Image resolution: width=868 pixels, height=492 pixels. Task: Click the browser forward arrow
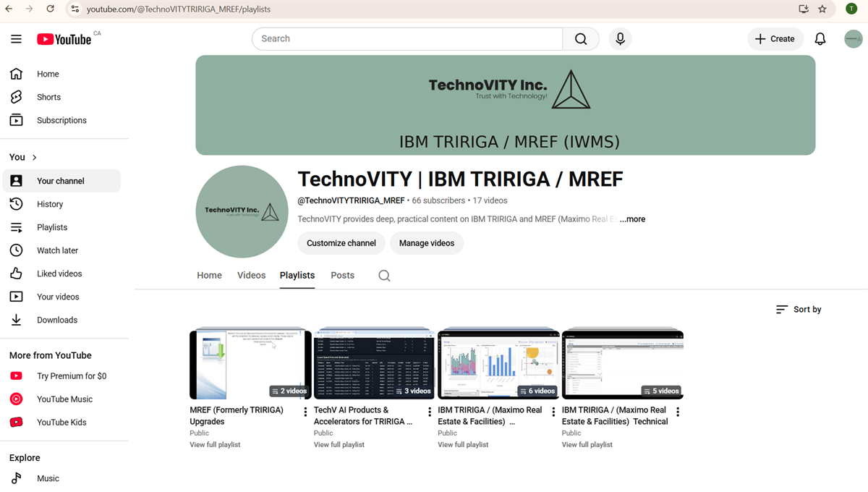[30, 9]
